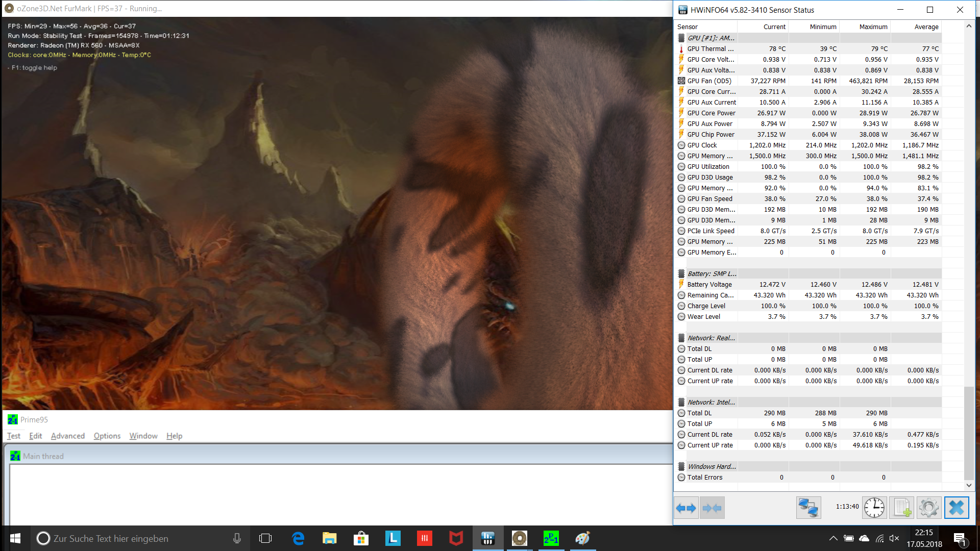Switch to FurMark via taskbar icon
Image resolution: width=980 pixels, height=551 pixels.
[520, 538]
